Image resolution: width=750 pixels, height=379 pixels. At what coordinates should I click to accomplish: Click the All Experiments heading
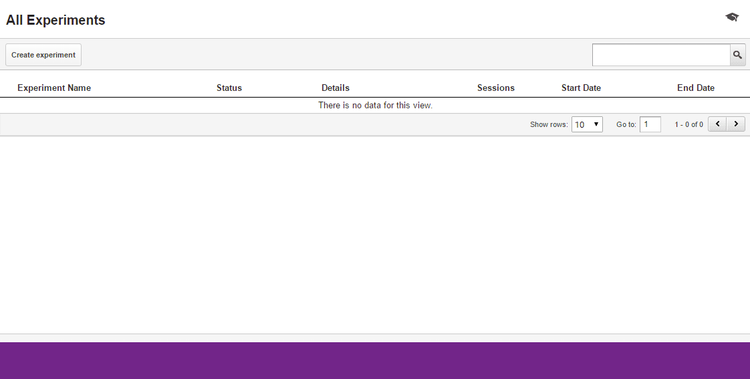[55, 20]
